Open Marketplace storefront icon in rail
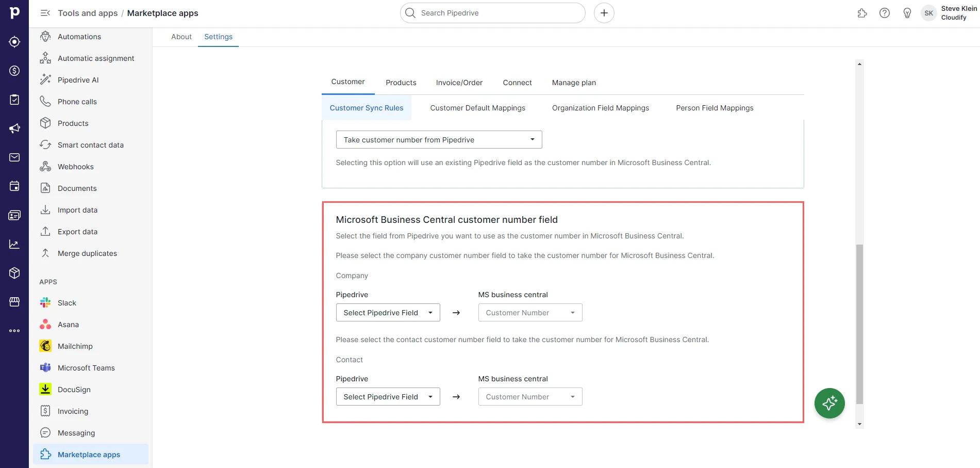 coord(14,302)
